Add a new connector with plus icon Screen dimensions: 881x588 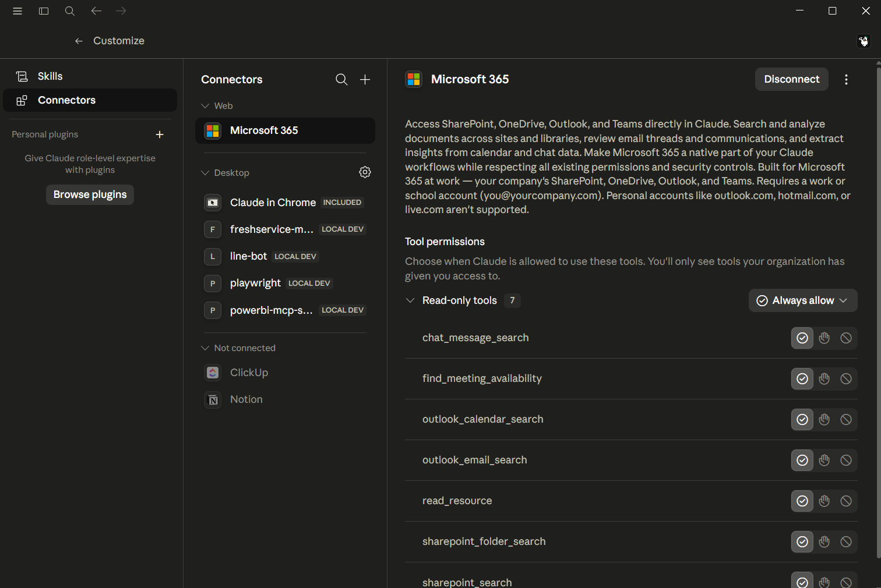(365, 80)
